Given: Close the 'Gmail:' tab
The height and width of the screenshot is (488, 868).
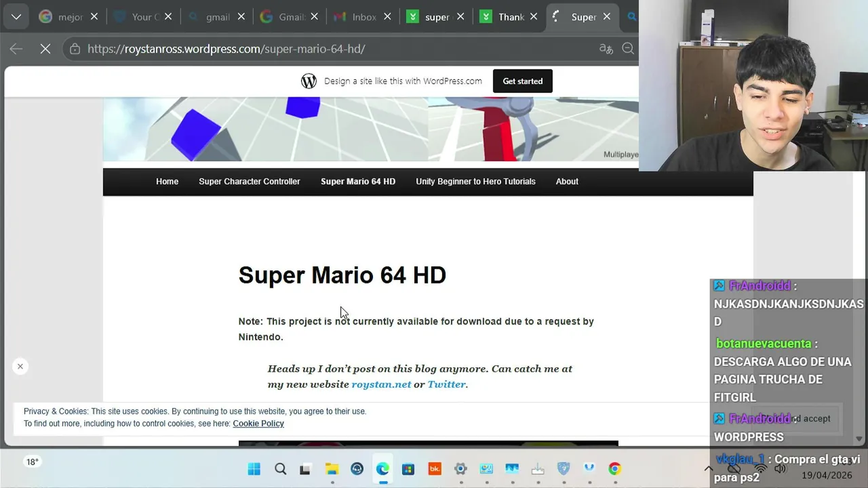Looking at the screenshot, I should point(314,17).
